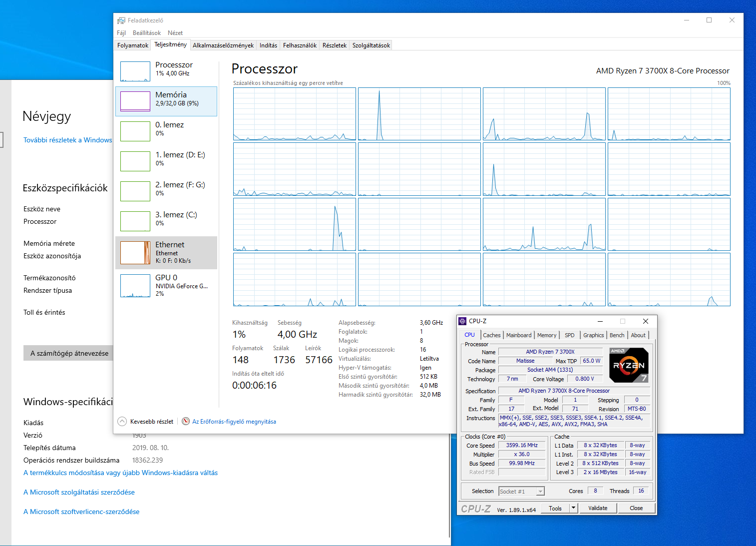Click the Kevesebb részlet chevron icon

tap(122, 422)
